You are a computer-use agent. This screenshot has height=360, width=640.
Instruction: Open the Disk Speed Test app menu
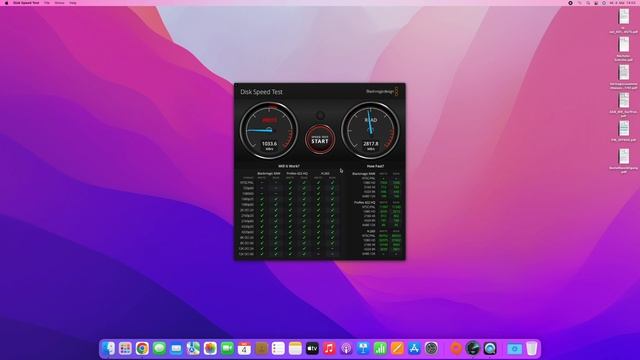coord(26,3)
